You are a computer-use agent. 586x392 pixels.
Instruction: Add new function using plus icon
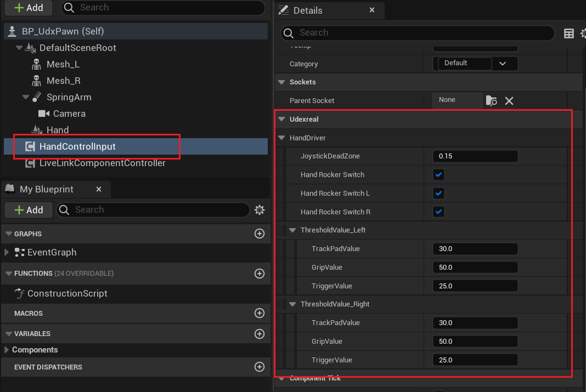click(260, 273)
